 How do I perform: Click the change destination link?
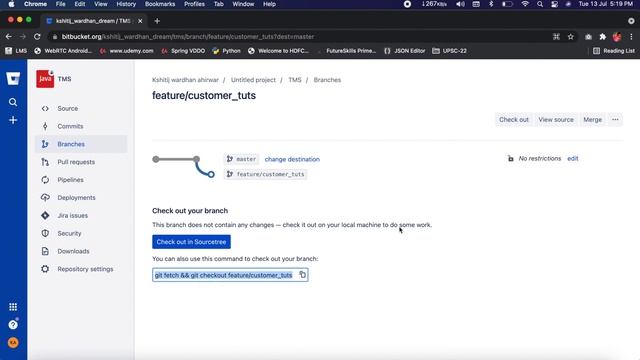[x=292, y=159]
